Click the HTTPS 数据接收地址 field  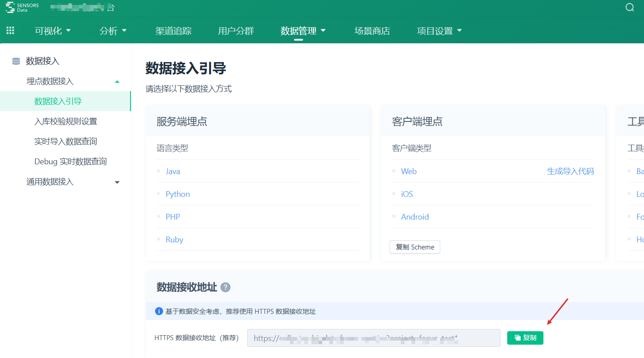(373, 338)
